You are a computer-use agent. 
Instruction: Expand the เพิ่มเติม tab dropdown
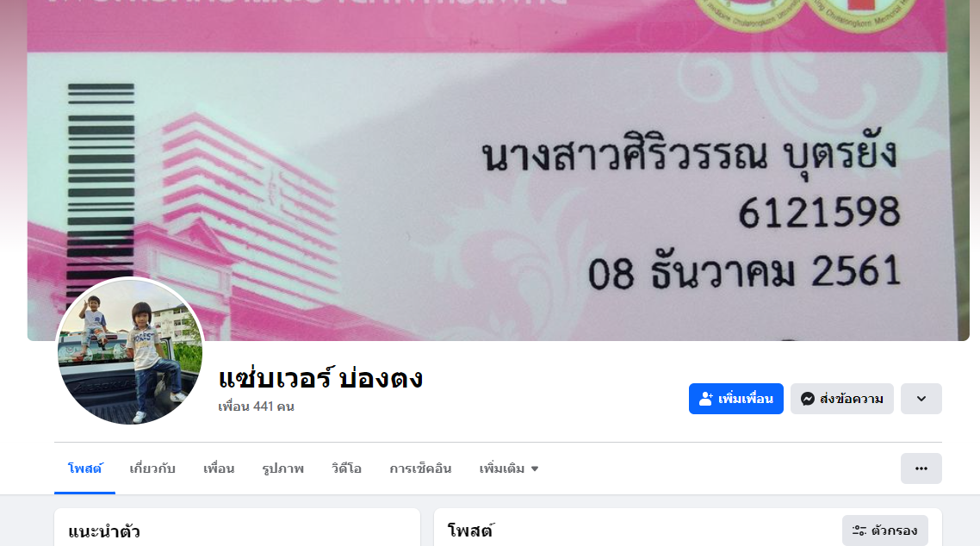tap(509, 468)
